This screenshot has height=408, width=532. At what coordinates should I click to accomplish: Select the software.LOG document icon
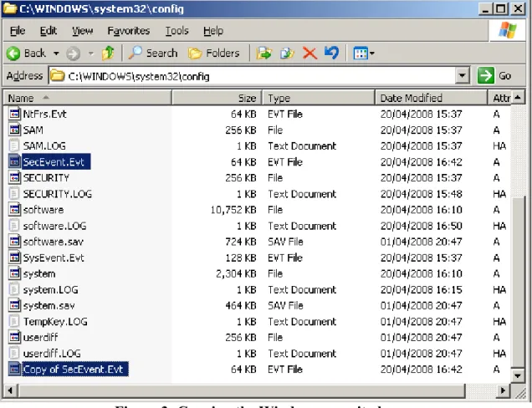tap(14, 226)
